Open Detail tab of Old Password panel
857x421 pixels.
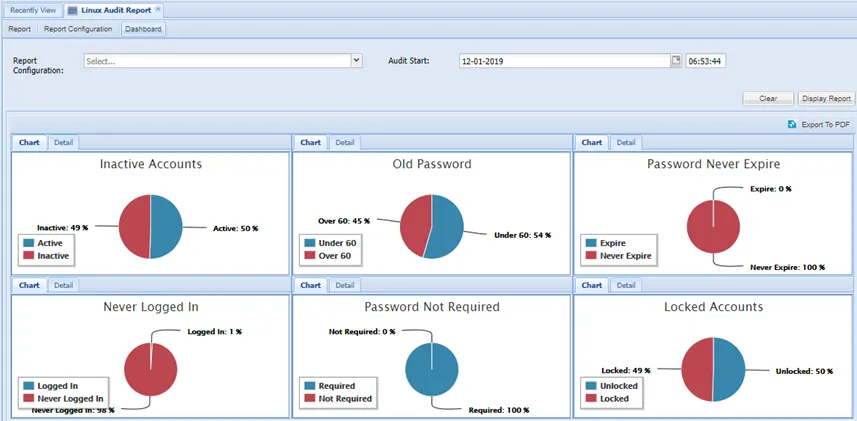tap(345, 142)
